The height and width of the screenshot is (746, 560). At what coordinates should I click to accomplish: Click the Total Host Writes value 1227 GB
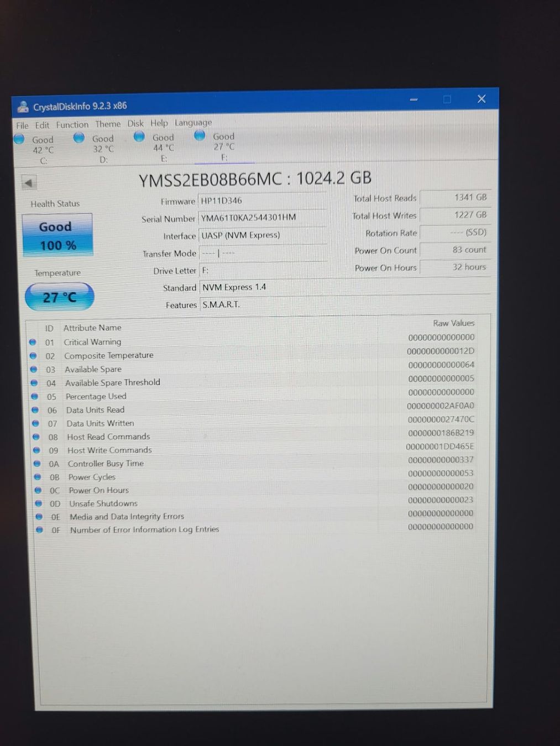(x=454, y=215)
